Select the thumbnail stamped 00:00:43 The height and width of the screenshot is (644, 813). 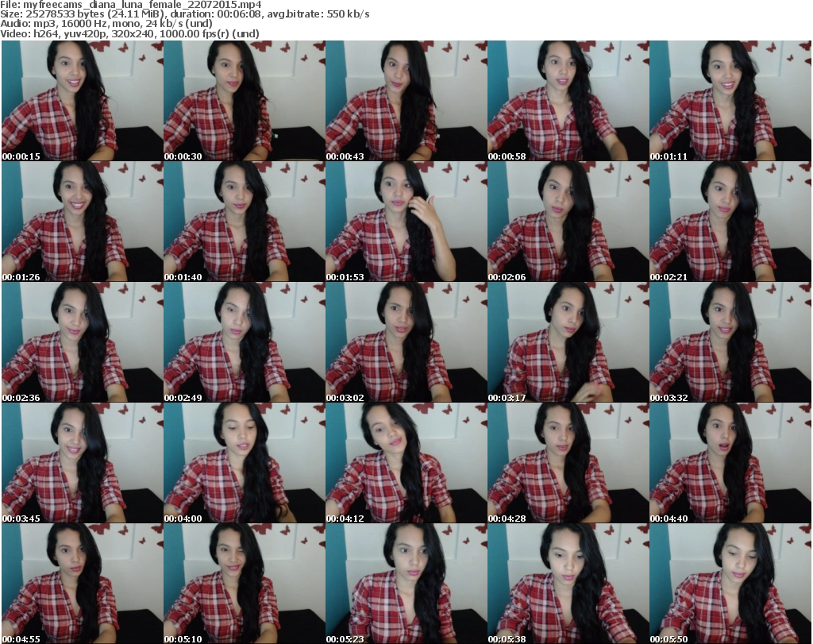coord(406,101)
